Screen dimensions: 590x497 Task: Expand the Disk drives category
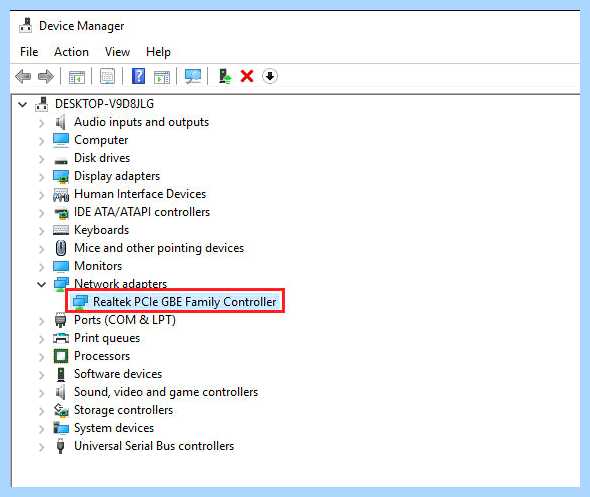pyautogui.click(x=41, y=159)
